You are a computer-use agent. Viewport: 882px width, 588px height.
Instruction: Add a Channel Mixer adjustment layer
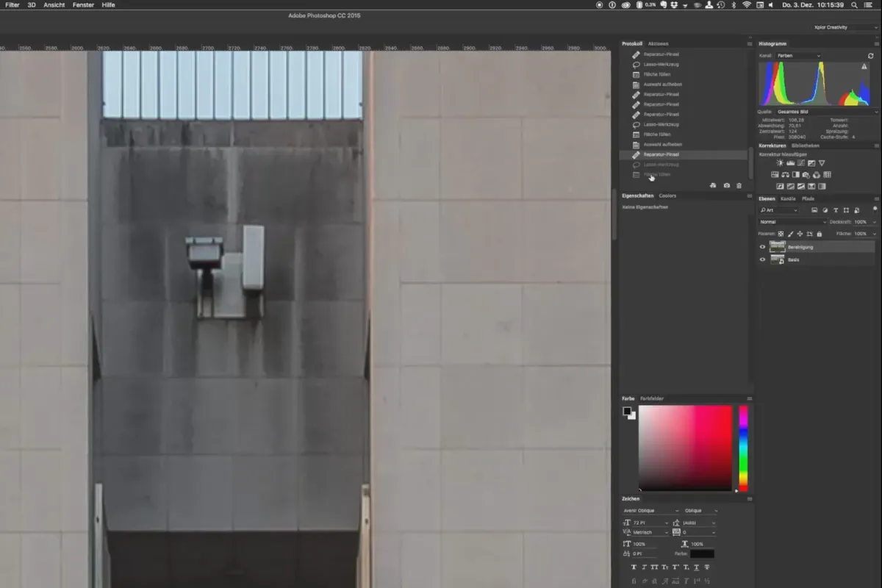[x=817, y=175]
